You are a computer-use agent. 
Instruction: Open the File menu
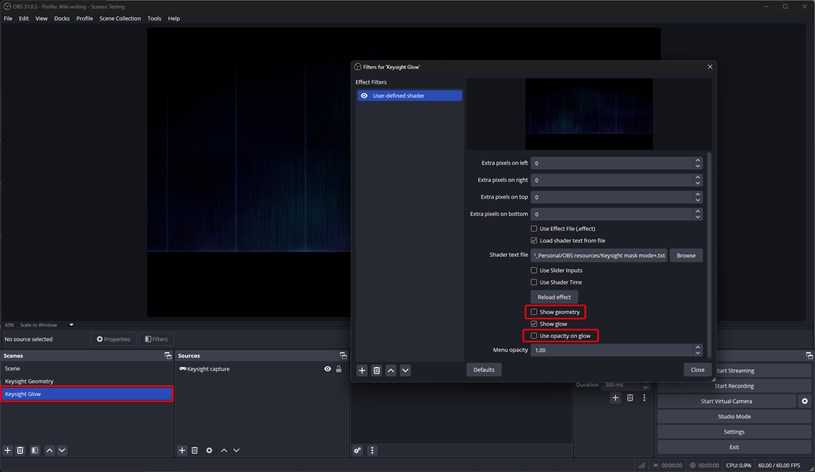8,18
